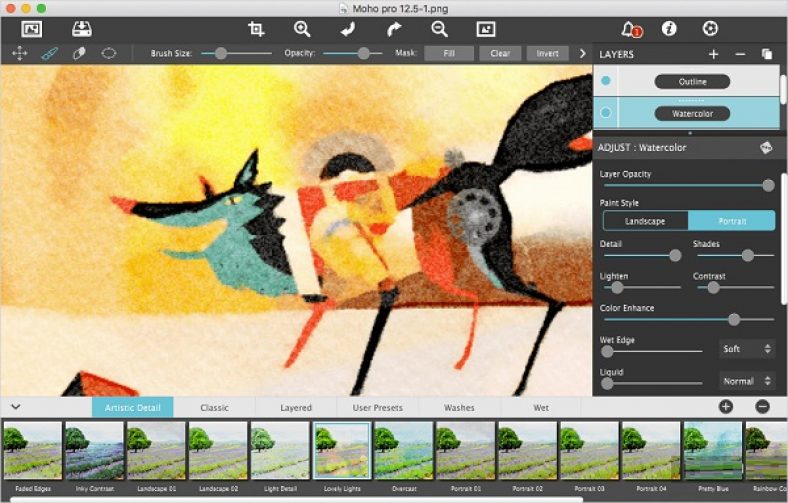
Task: Click the redo arrow icon
Action: point(394,29)
